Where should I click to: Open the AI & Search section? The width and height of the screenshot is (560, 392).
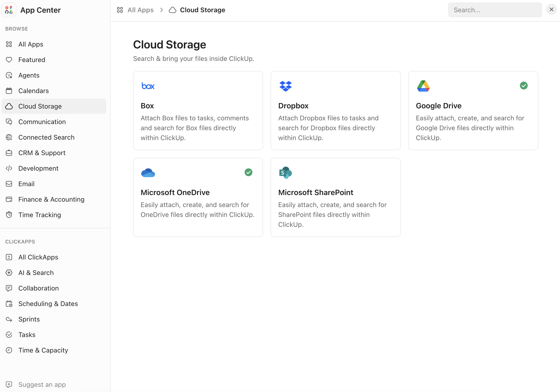point(36,273)
